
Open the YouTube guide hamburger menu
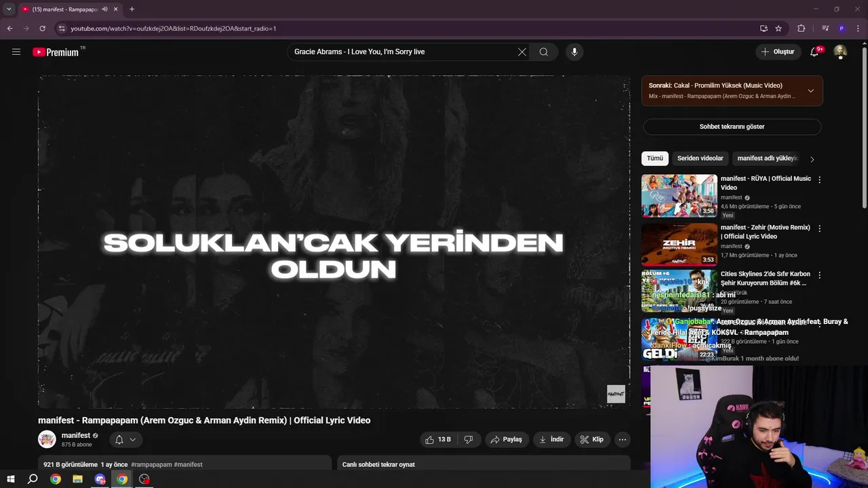coord(16,52)
